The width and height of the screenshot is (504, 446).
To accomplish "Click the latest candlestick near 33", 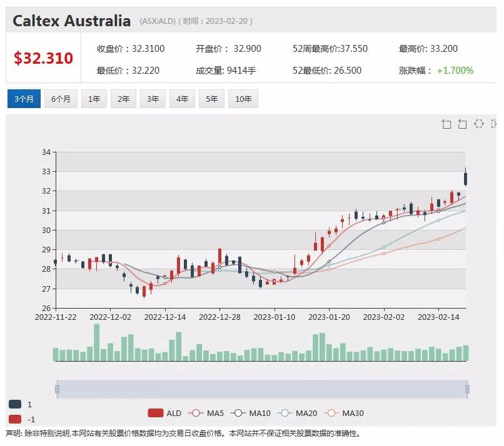I will pos(465,179).
